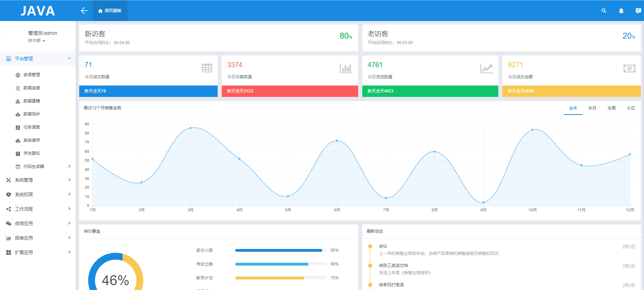Click the 3月 data point on sales chart
Screen dimensions: 644x290
pyautogui.click(x=190, y=128)
